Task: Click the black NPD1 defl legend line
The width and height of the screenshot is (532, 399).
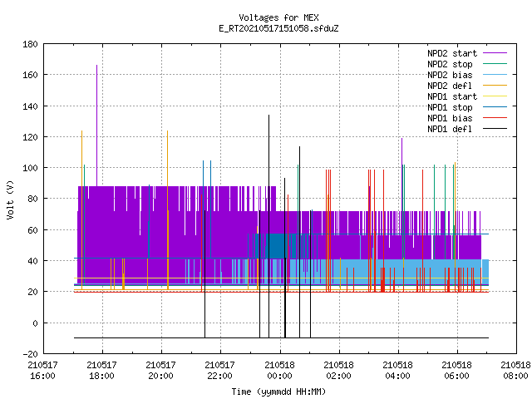Action: (x=495, y=129)
